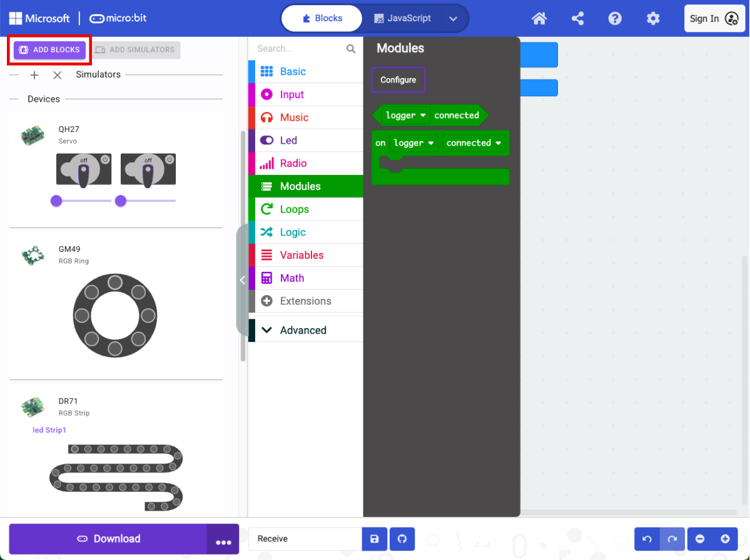Open the Settings gear icon
Image resolution: width=750 pixels, height=560 pixels.
click(x=653, y=19)
